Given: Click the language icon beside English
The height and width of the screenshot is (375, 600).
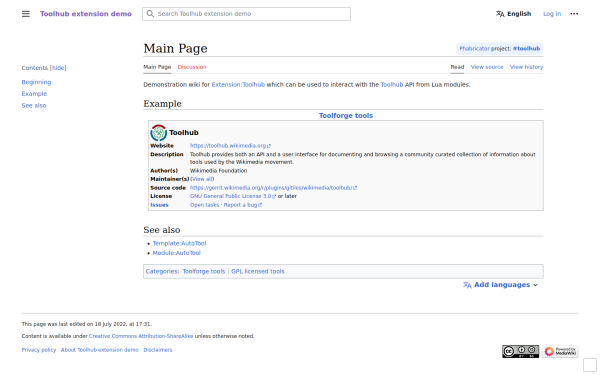Looking at the screenshot, I should click(x=500, y=14).
